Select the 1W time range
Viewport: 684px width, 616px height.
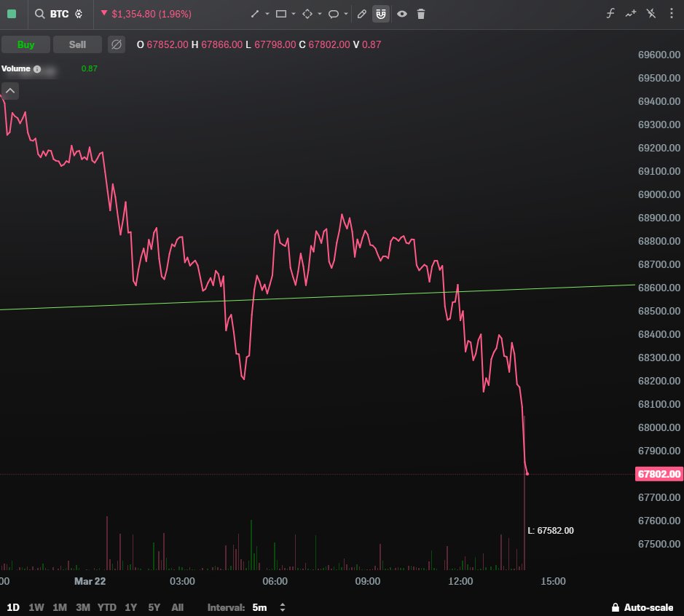(36, 607)
